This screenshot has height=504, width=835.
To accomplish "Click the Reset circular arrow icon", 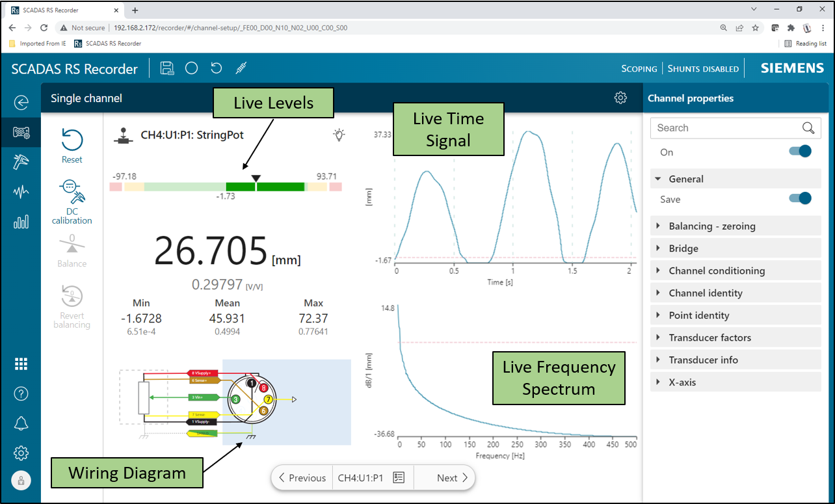I will coord(72,140).
